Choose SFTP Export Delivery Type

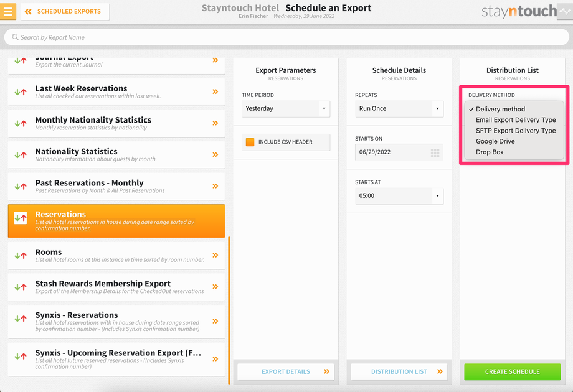pyautogui.click(x=516, y=130)
